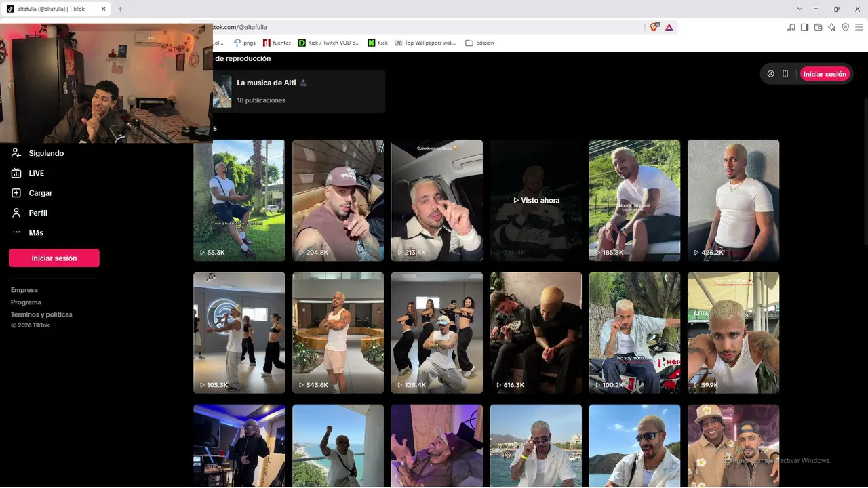The width and height of the screenshot is (868, 488).
Task: Open the Visto ahora video
Action: click(536, 200)
